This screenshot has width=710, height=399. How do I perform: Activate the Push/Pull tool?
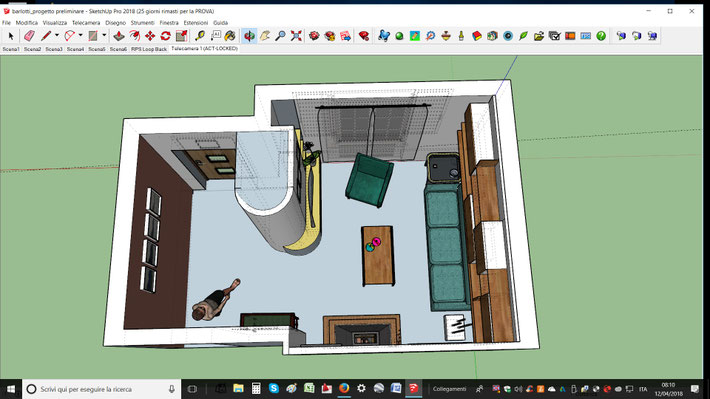pos(119,36)
